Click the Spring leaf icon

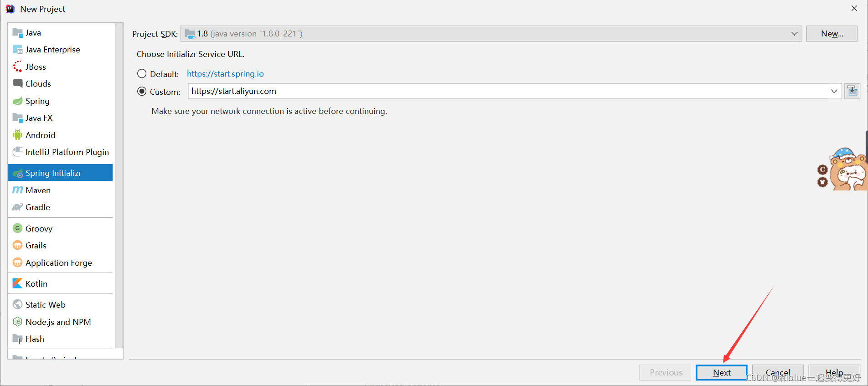18,101
